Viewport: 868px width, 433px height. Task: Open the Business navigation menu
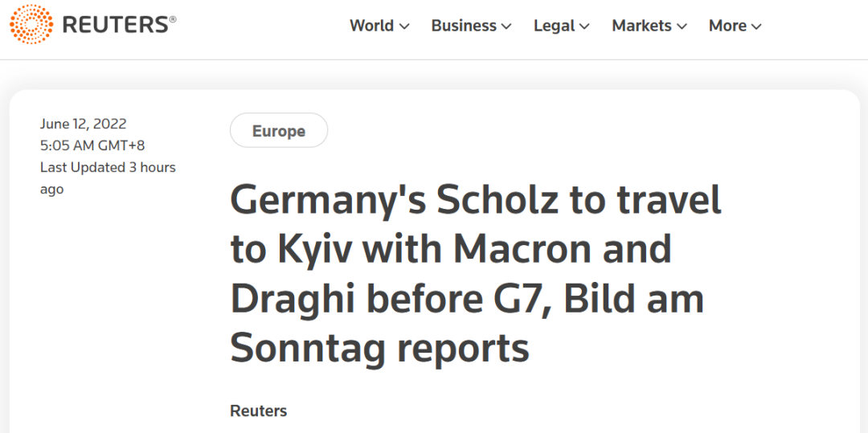(464, 26)
